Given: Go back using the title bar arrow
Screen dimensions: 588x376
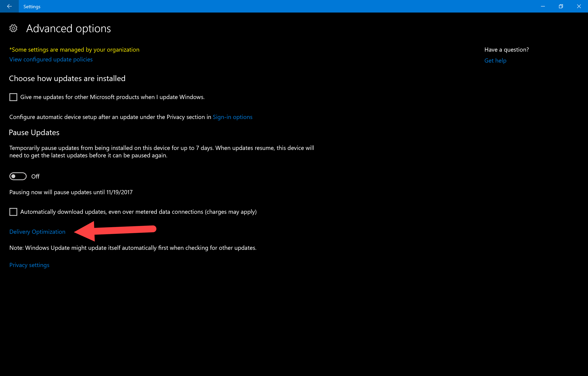Looking at the screenshot, I should click(x=9, y=6).
